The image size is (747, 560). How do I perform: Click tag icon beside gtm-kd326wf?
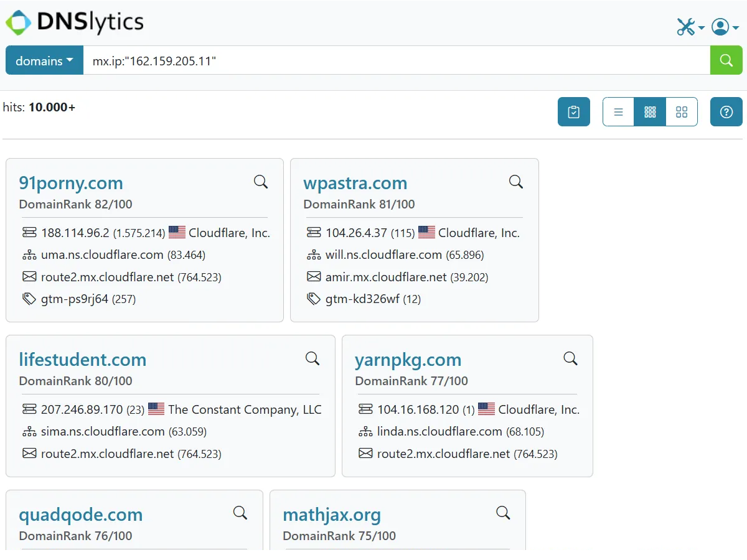tap(314, 299)
